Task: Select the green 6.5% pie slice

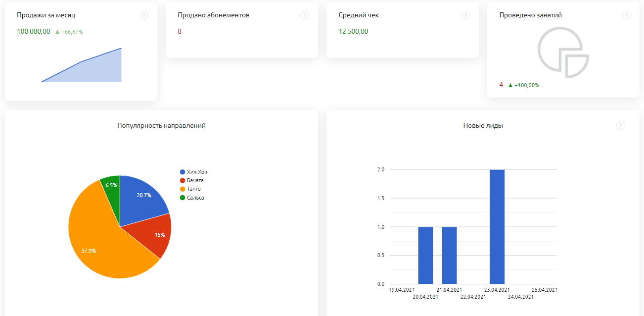Action: pos(112,185)
